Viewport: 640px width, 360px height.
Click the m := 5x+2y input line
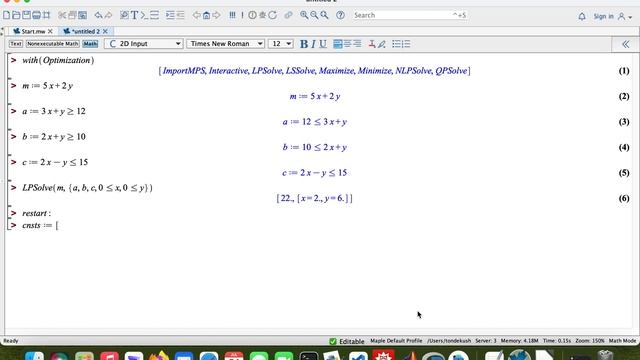coord(47,86)
